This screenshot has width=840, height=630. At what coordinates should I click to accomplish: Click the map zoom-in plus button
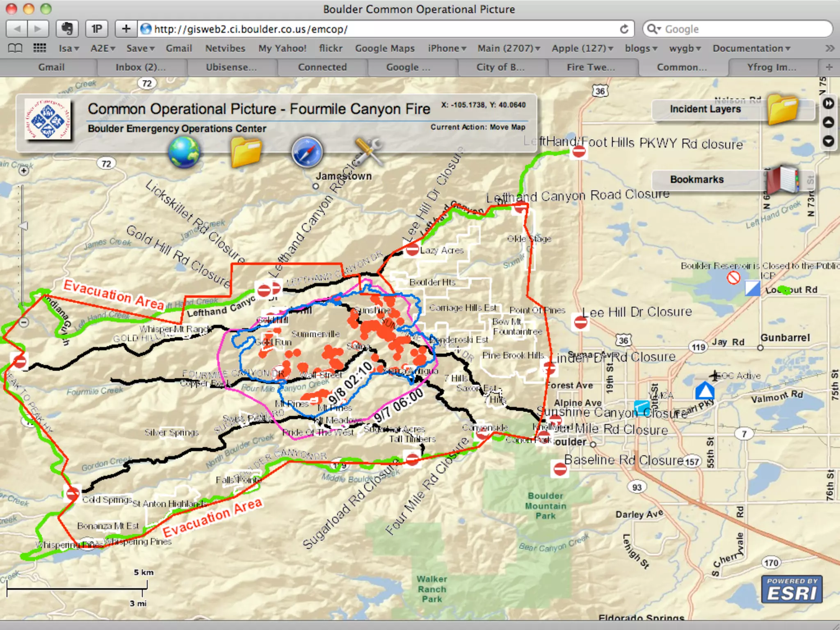click(24, 170)
